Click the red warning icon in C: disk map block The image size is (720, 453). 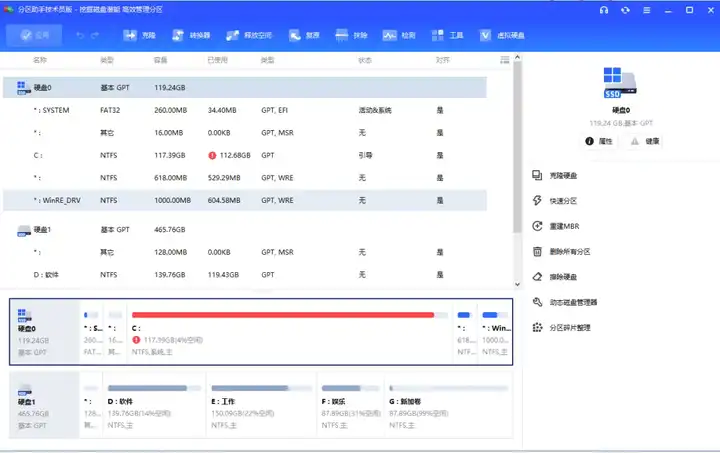[136, 340]
